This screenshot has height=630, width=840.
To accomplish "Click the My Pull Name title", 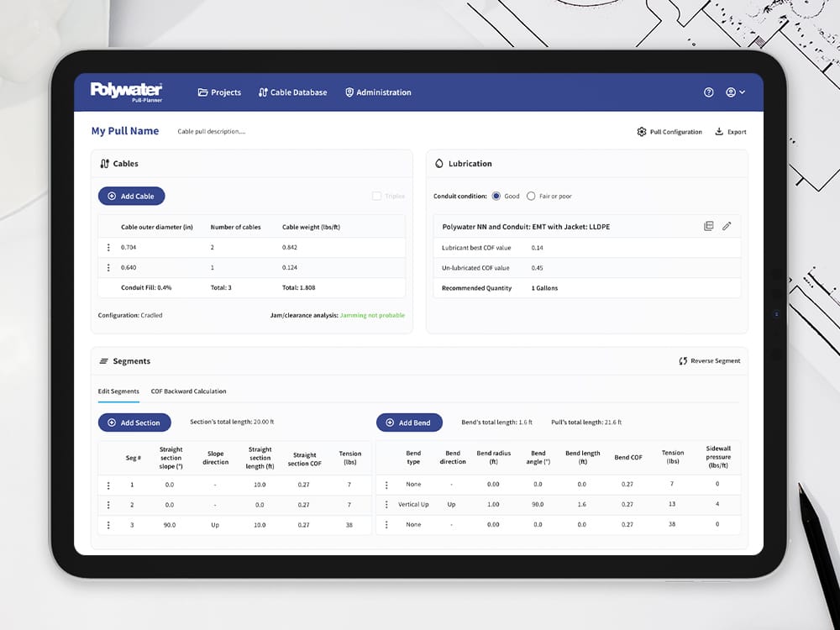I will (x=125, y=131).
